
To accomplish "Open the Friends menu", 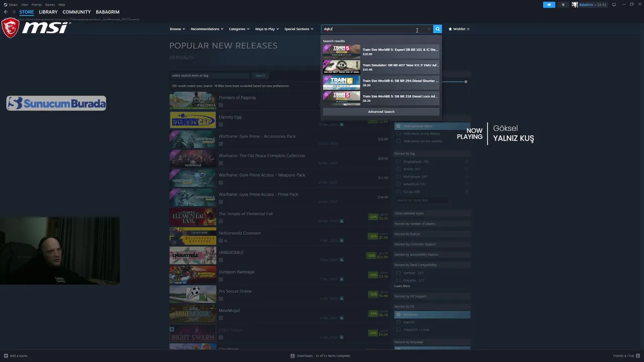I will [37, 5].
